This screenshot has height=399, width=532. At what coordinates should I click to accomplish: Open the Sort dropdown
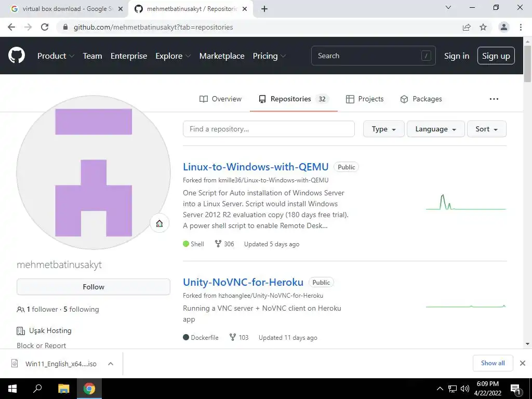tap(486, 129)
